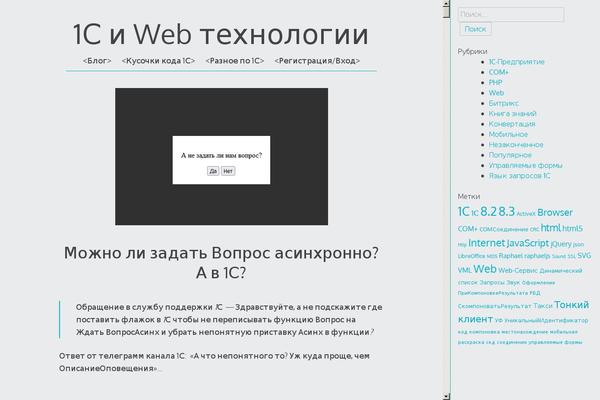Open the PHP category
Image resolution: width=600 pixels, height=400 pixels.
(496, 82)
